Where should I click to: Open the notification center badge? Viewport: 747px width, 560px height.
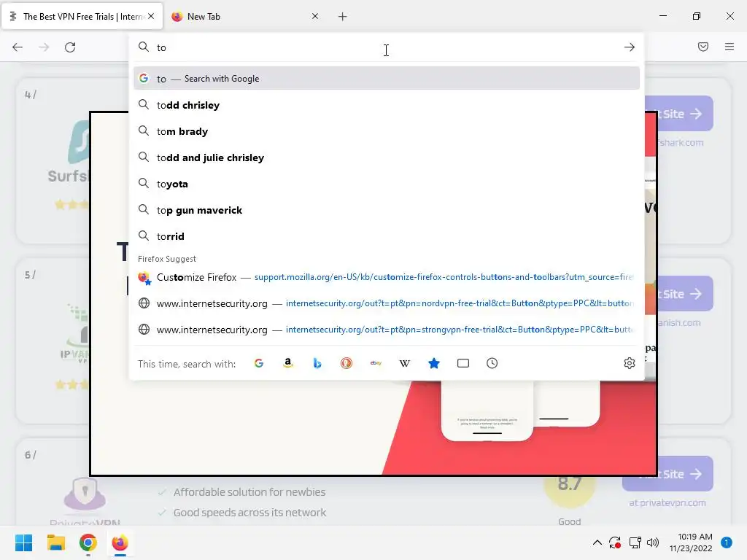727,542
